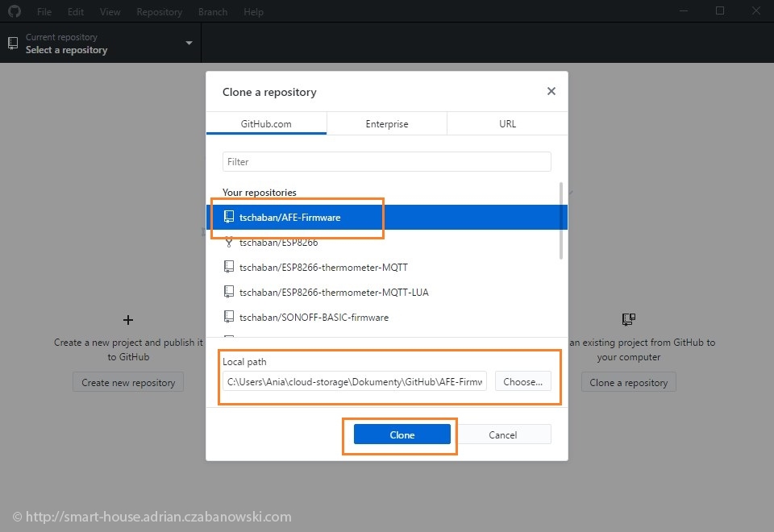Switch to the URL tab
774x532 pixels.
click(507, 123)
